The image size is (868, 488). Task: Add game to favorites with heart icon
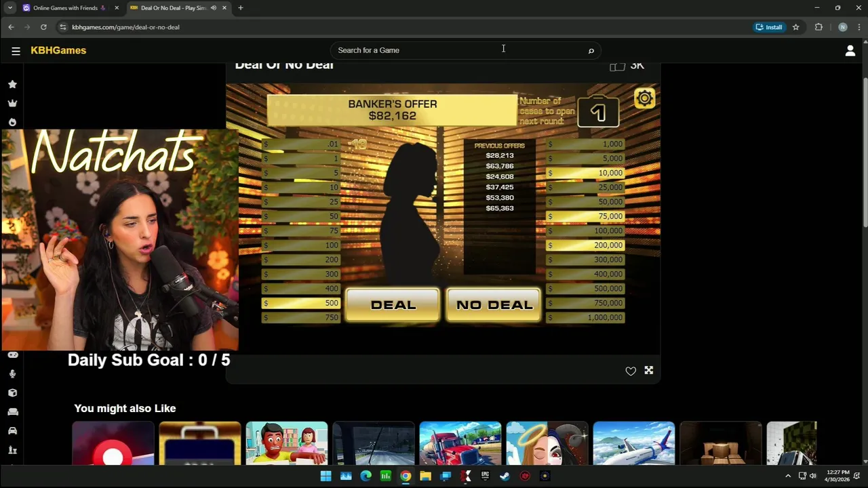(x=631, y=371)
